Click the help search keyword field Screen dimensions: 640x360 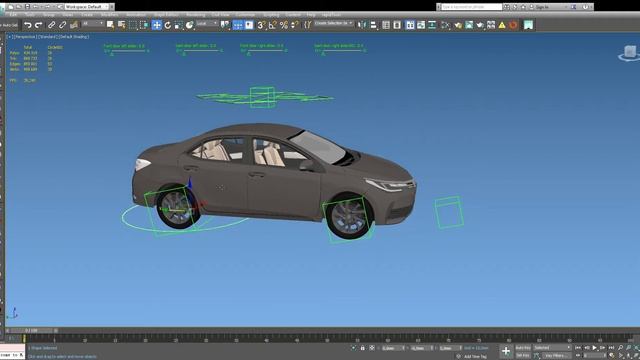pyautogui.click(x=471, y=7)
